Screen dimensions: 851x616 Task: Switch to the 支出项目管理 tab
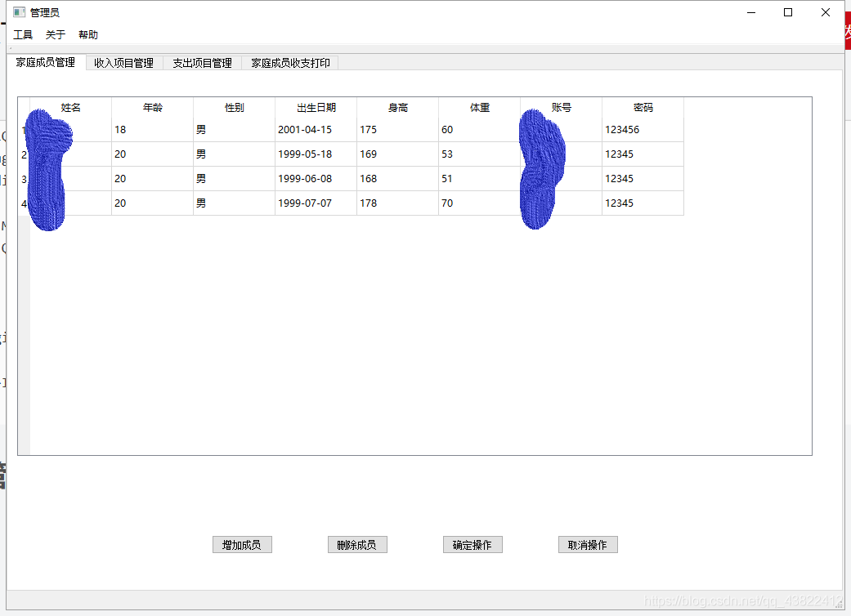point(203,63)
